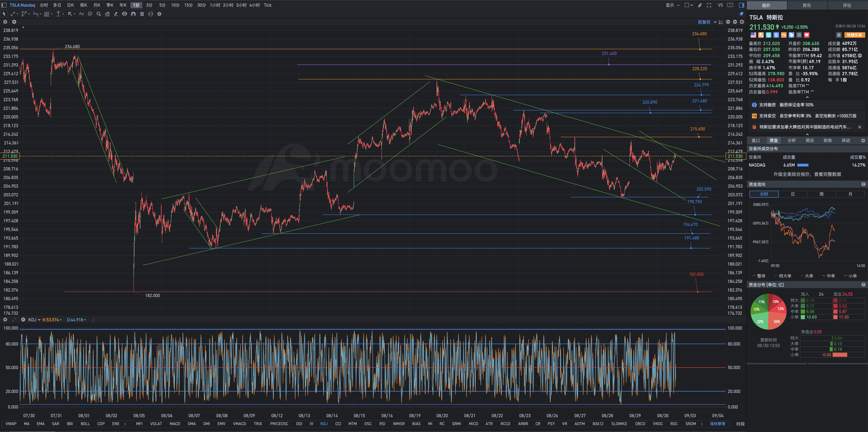Toggle the blue pin icon

(x=741, y=14)
